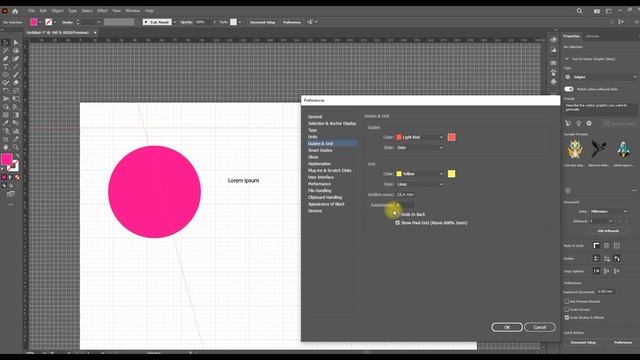Click the Gridline every input field
640x360 pixels.
click(405, 195)
